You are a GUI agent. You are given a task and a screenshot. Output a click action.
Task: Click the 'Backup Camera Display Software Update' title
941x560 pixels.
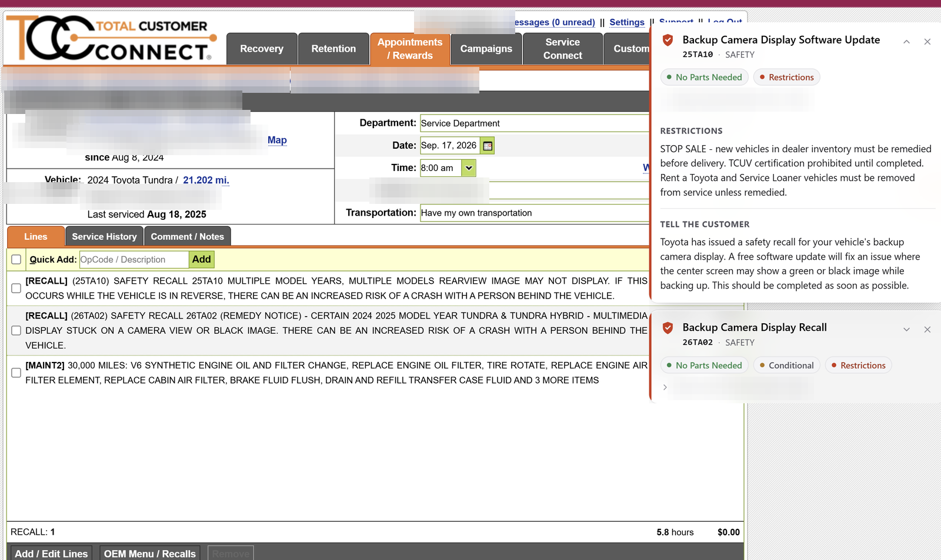pyautogui.click(x=782, y=40)
